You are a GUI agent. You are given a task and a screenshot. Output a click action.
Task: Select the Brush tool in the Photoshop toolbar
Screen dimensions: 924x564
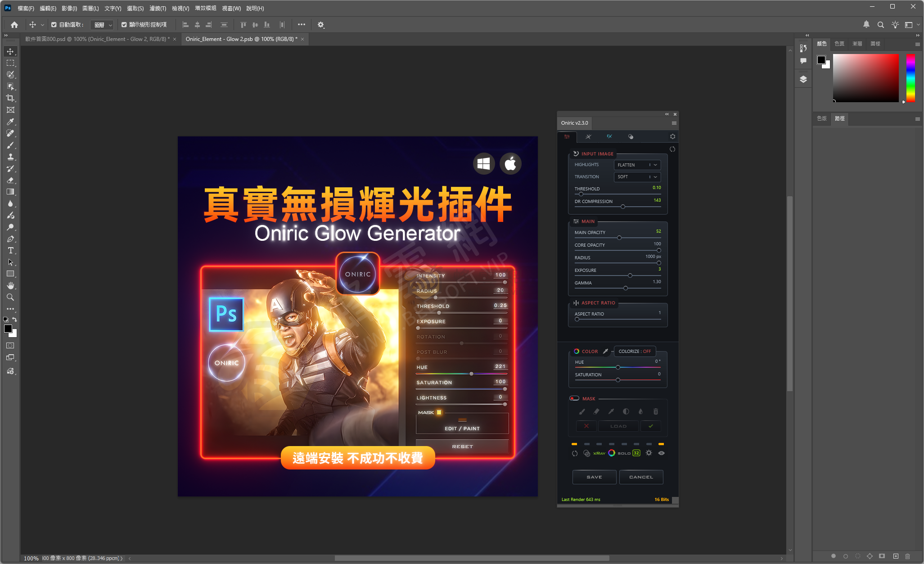(10, 145)
